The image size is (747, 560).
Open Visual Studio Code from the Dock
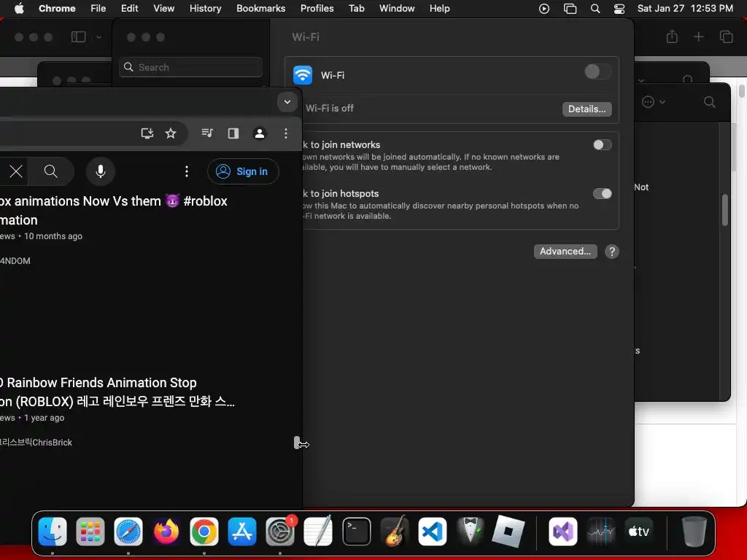pyautogui.click(x=433, y=531)
